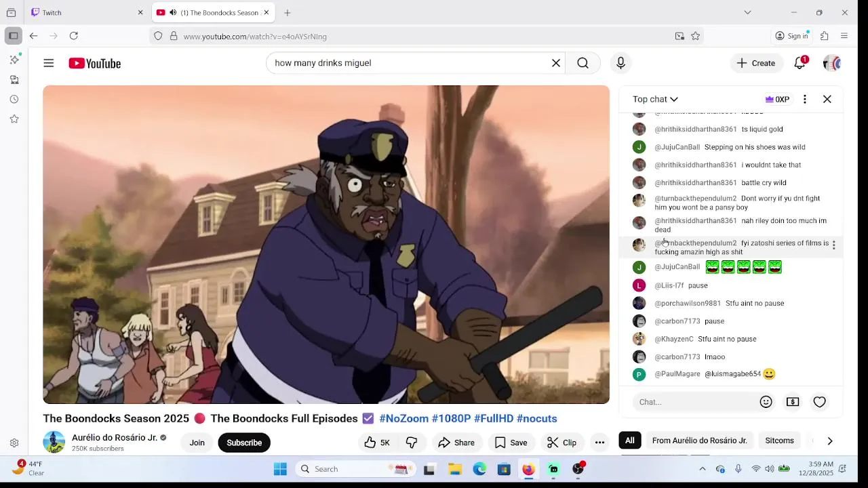The width and height of the screenshot is (868, 488).
Task: Save the video to a playlist
Action: point(511,443)
